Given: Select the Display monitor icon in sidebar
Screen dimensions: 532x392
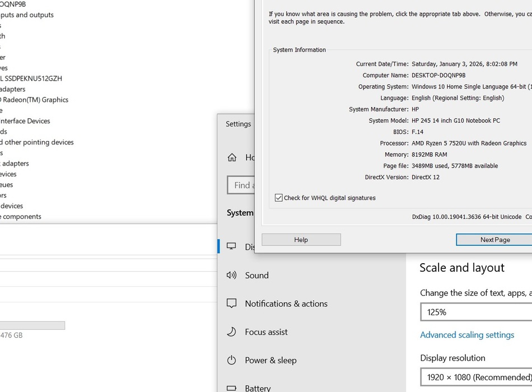Looking at the screenshot, I should (231, 246).
